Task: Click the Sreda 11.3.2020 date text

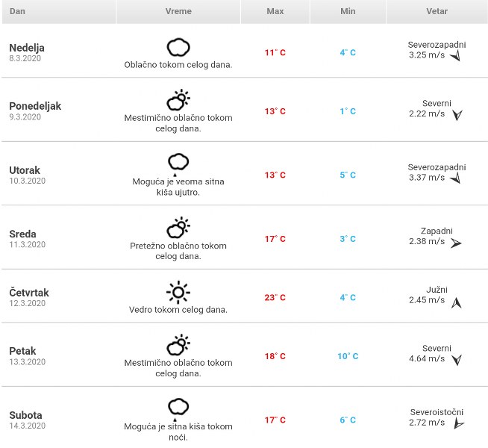Action: coord(28,245)
